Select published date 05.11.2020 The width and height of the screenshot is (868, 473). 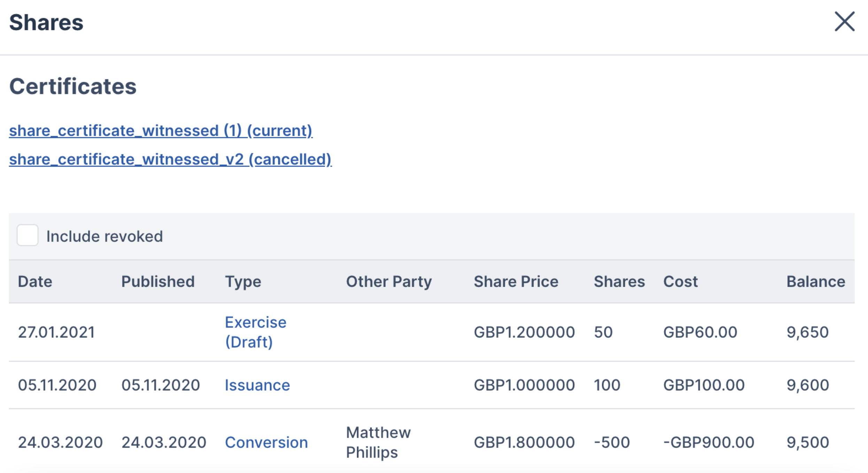(161, 385)
